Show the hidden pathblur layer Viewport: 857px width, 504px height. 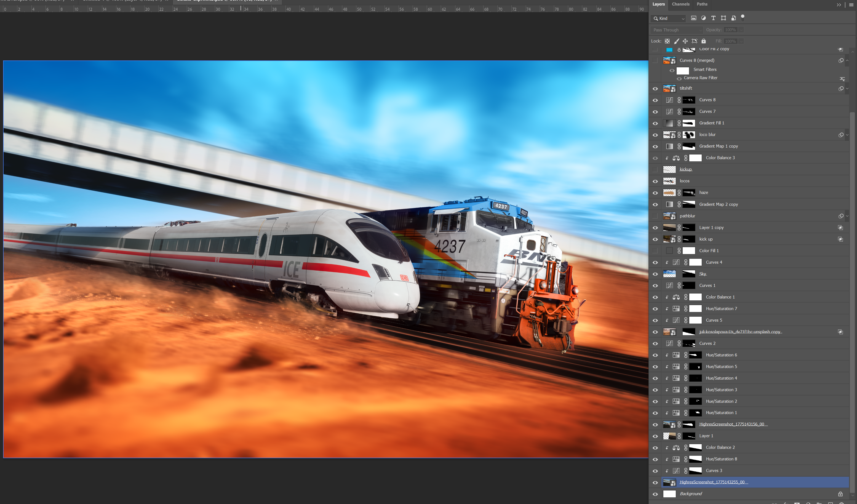pos(655,216)
